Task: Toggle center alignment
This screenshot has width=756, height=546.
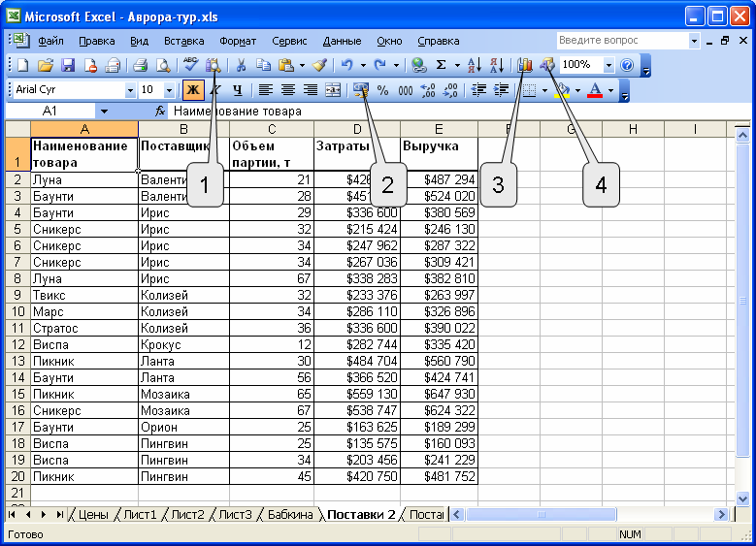Action: pyautogui.click(x=288, y=90)
